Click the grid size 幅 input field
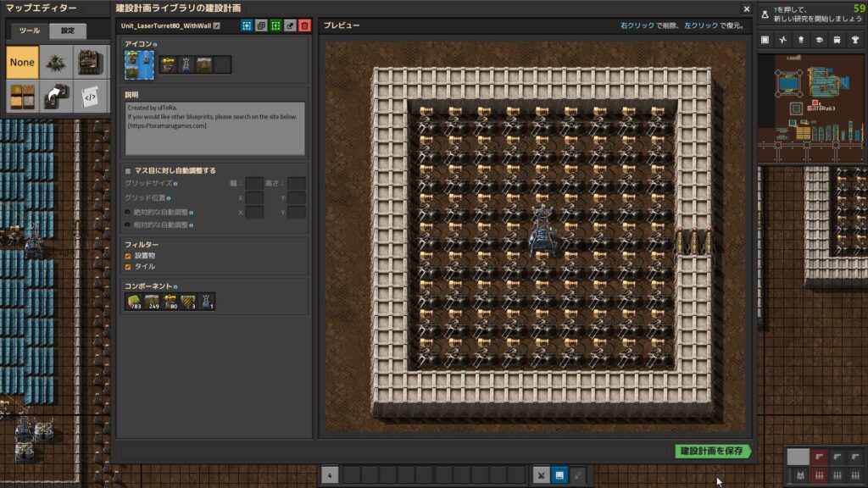Viewport: 868px width, 488px height. 254,183
